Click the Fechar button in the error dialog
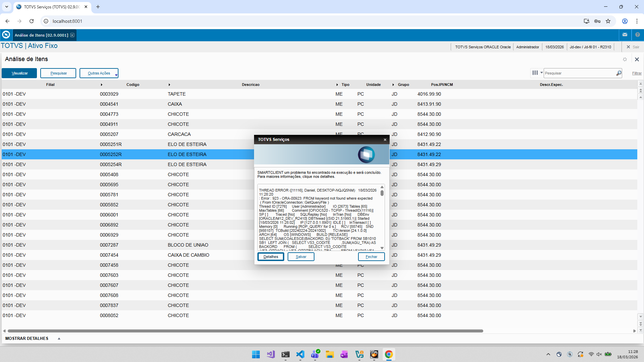This screenshot has width=644, height=362. [371, 257]
